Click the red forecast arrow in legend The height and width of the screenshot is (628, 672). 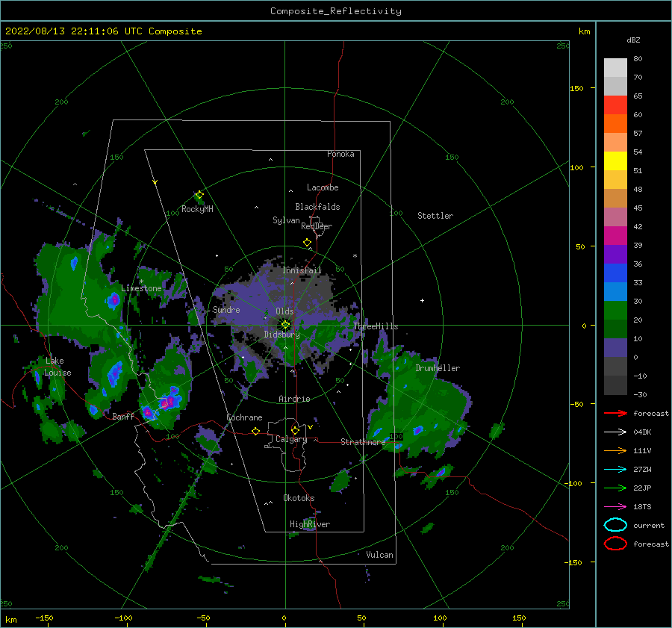615,413
